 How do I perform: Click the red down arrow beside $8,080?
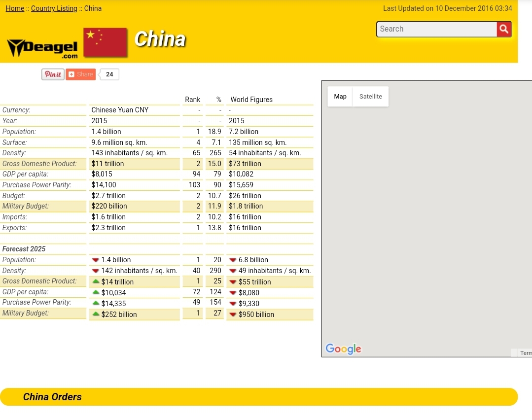click(x=233, y=293)
